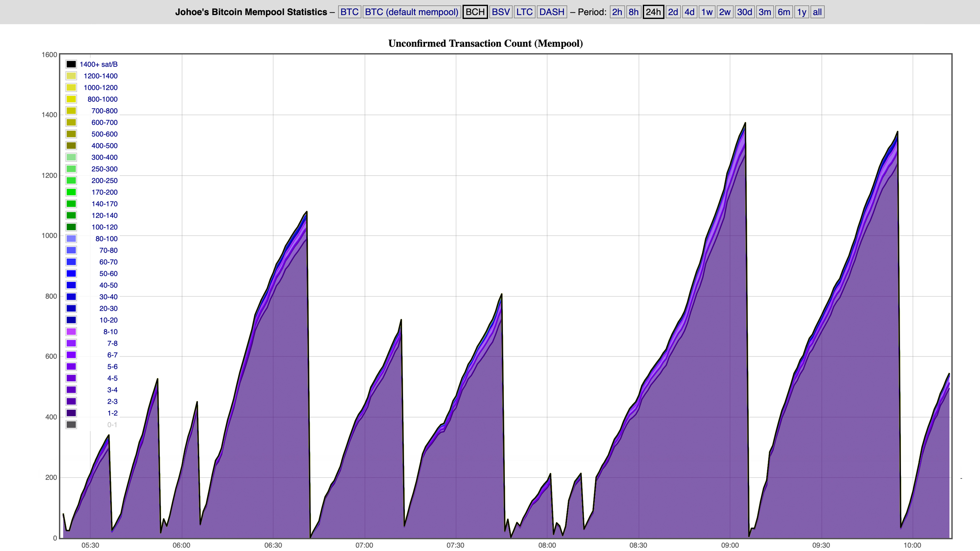Toggle the 1200-1400 legend swatch
Screen dimensions: 980x551
coord(71,76)
